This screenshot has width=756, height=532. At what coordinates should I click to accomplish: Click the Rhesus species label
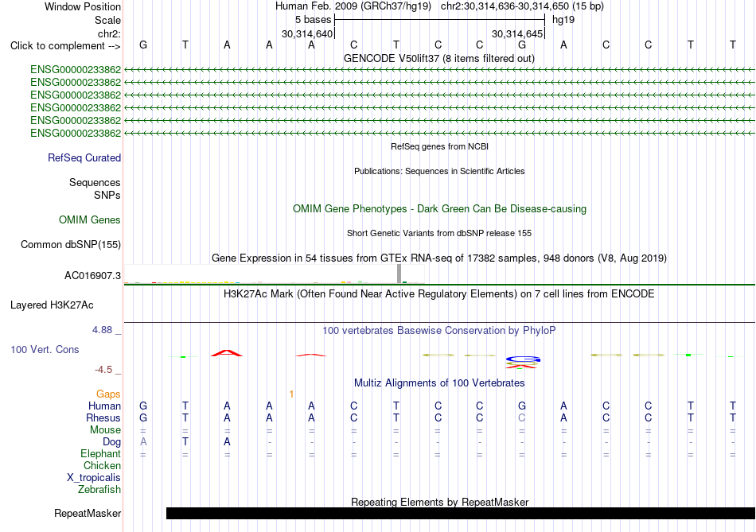(103, 417)
